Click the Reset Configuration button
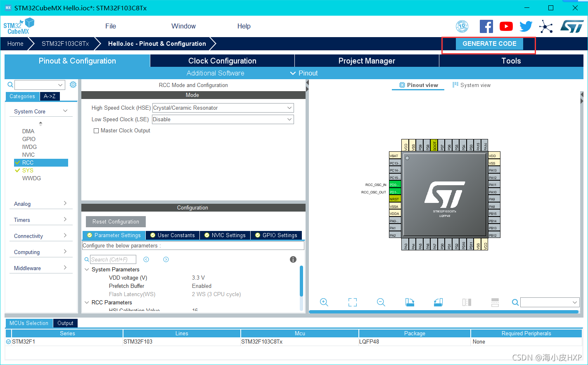 coord(116,221)
